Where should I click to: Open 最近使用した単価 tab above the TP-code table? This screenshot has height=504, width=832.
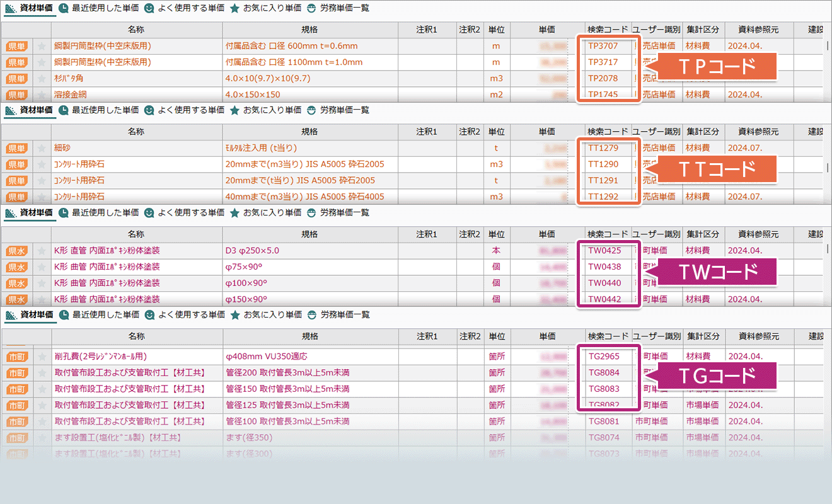point(98,8)
